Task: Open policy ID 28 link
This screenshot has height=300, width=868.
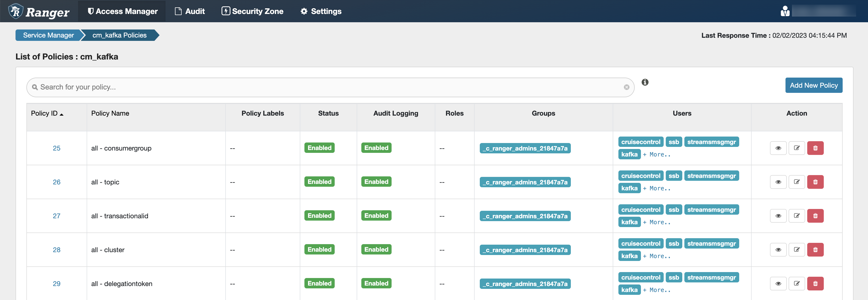Action: [x=57, y=250]
